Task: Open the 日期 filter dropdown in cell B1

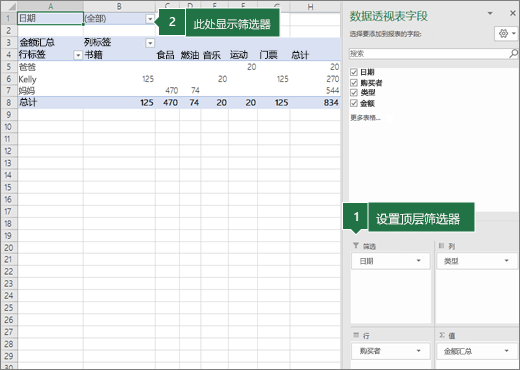Action: 150,19
